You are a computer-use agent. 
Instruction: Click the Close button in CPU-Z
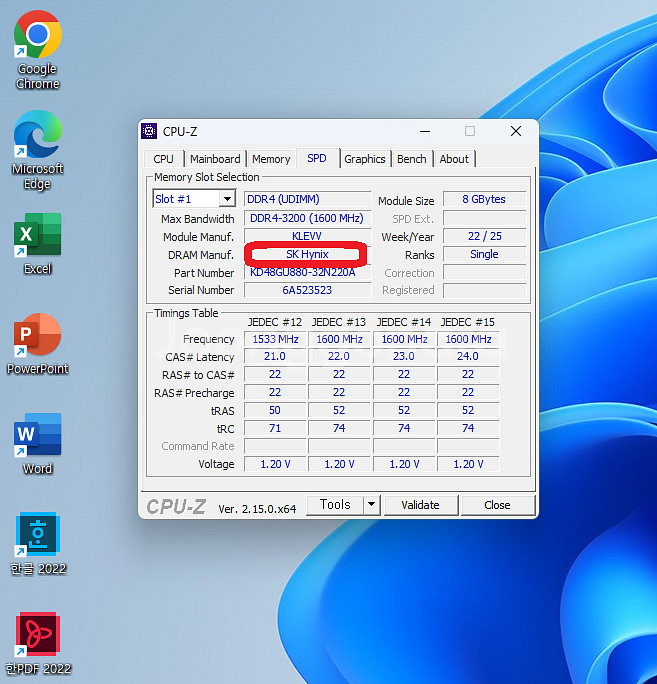(497, 505)
